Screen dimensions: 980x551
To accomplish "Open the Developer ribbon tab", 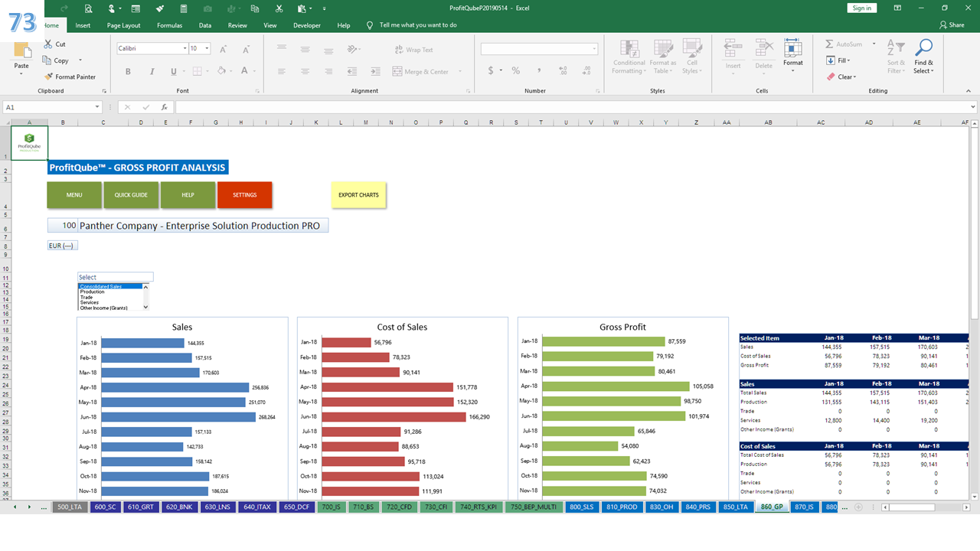I will [x=307, y=24].
